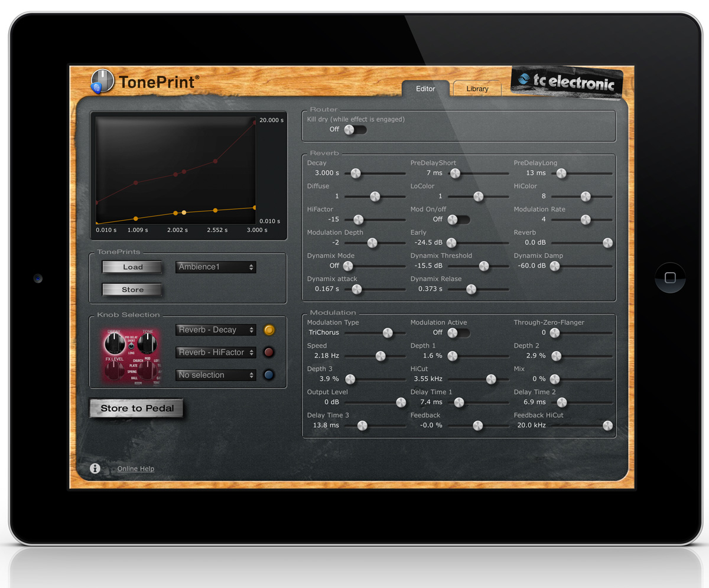Click the Delay Time 1 slider knob

tap(458, 403)
